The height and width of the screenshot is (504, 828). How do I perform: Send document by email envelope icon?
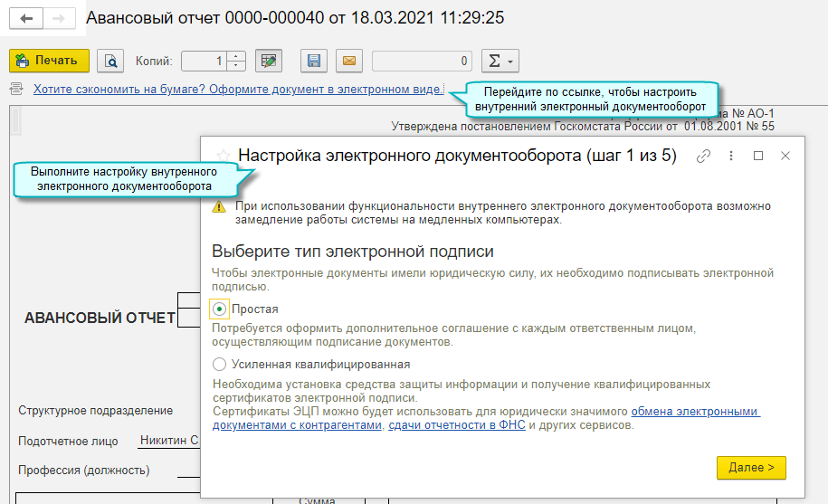pos(349,61)
